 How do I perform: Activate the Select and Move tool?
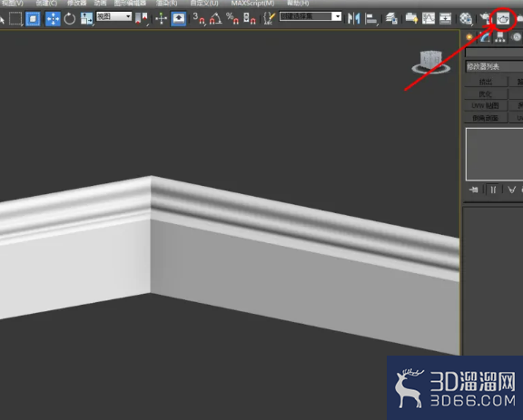coord(53,18)
